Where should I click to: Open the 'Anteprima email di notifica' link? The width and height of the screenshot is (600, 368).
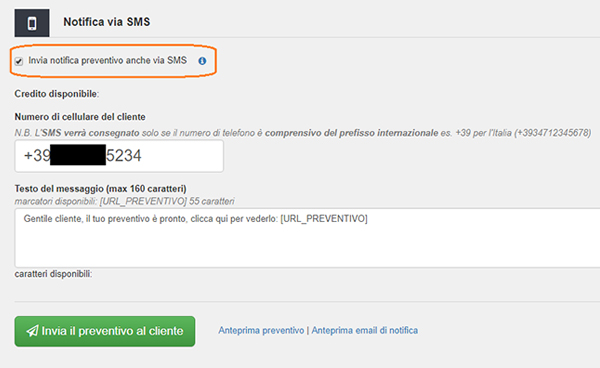click(365, 331)
